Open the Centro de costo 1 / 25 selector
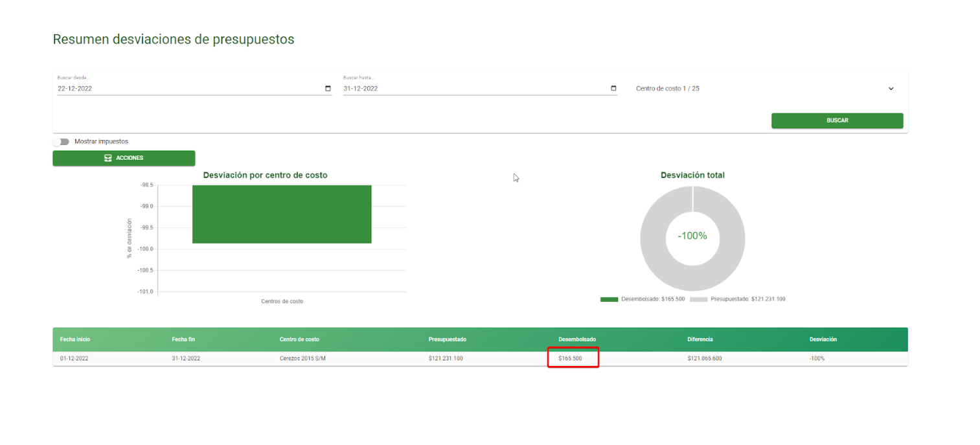This screenshot has height=445, width=980. [x=766, y=89]
